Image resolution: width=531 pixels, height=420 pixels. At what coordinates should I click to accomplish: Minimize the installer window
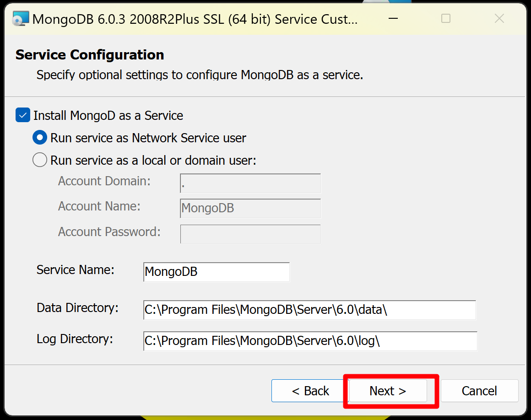tap(393, 18)
